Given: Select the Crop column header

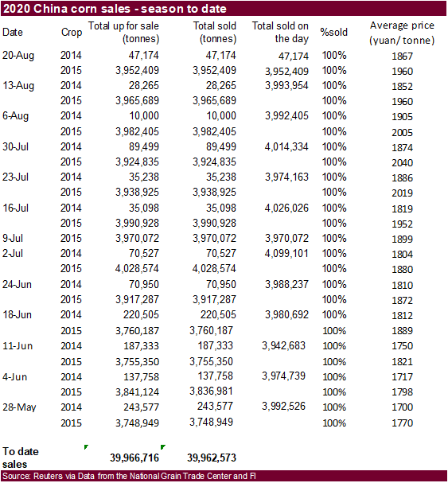Looking at the screenshot, I should 72,33.
